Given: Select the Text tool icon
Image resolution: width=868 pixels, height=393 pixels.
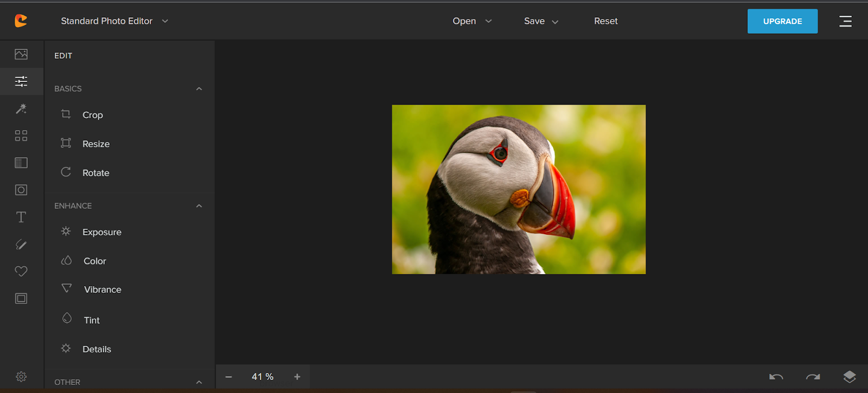Looking at the screenshot, I should click(21, 217).
